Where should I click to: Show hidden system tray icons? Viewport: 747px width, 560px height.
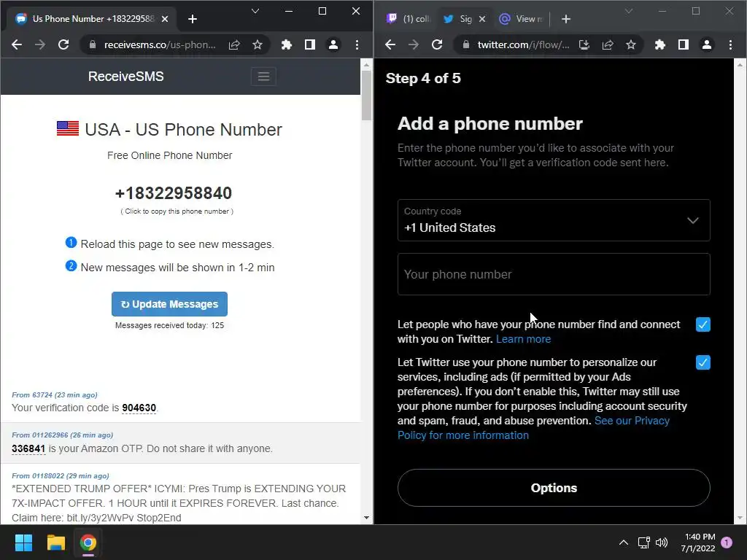(623, 542)
